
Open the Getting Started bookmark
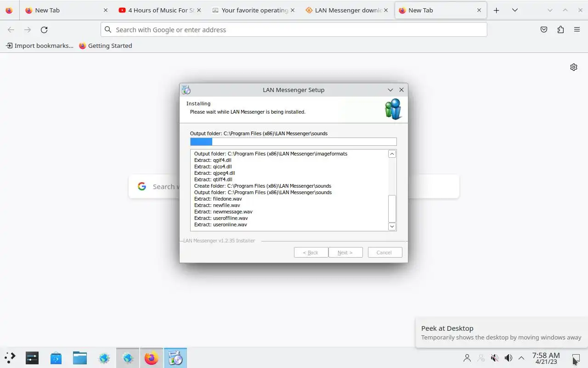point(106,46)
